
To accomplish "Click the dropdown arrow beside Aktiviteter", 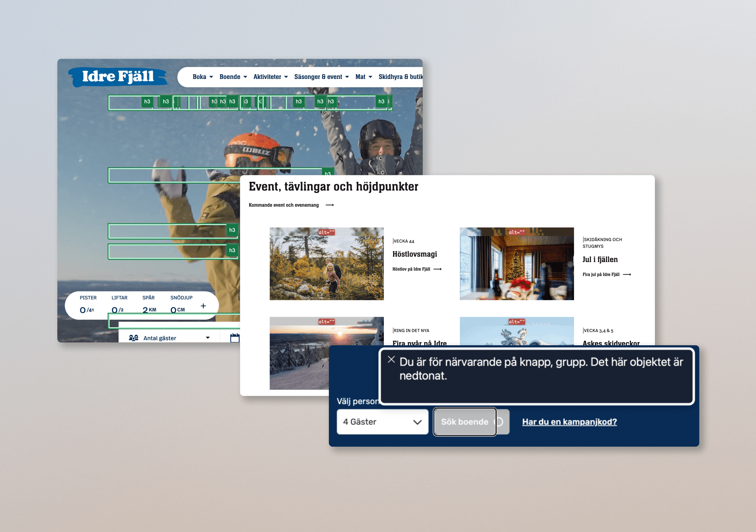I will point(286,77).
